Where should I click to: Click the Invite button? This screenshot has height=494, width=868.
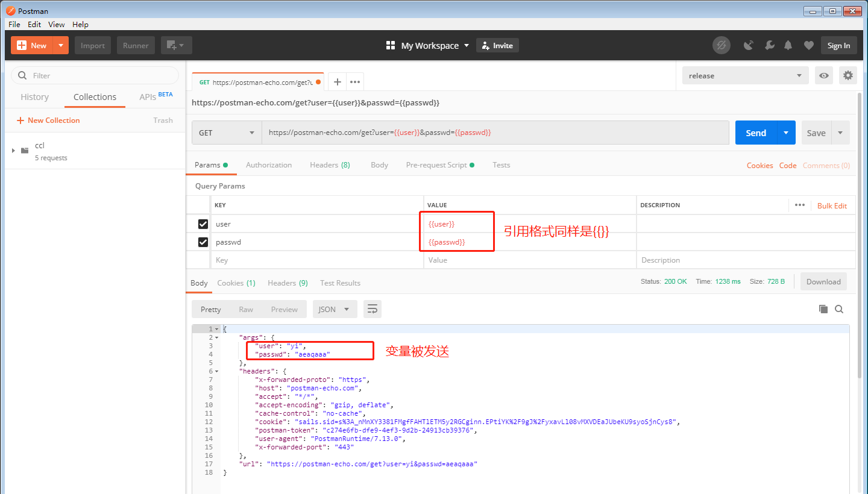coord(497,45)
